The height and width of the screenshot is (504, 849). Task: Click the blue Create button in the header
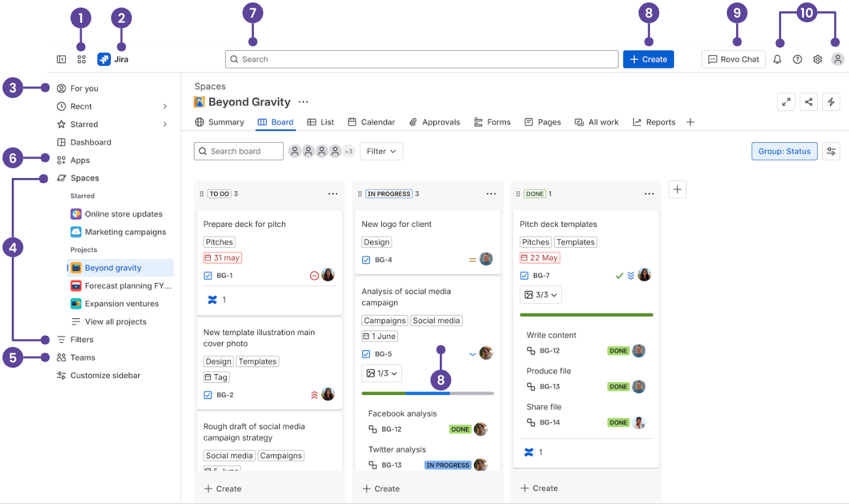pyautogui.click(x=648, y=59)
